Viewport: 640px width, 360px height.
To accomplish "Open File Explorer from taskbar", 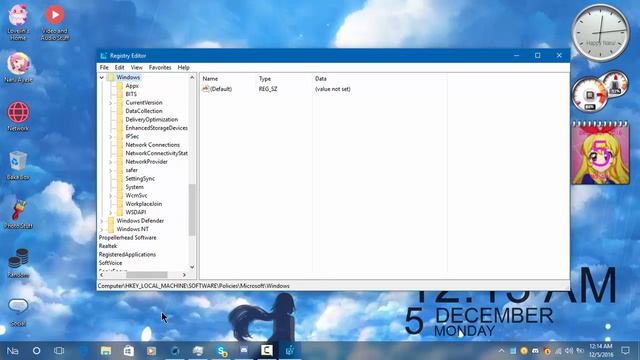I will pos(106,351).
